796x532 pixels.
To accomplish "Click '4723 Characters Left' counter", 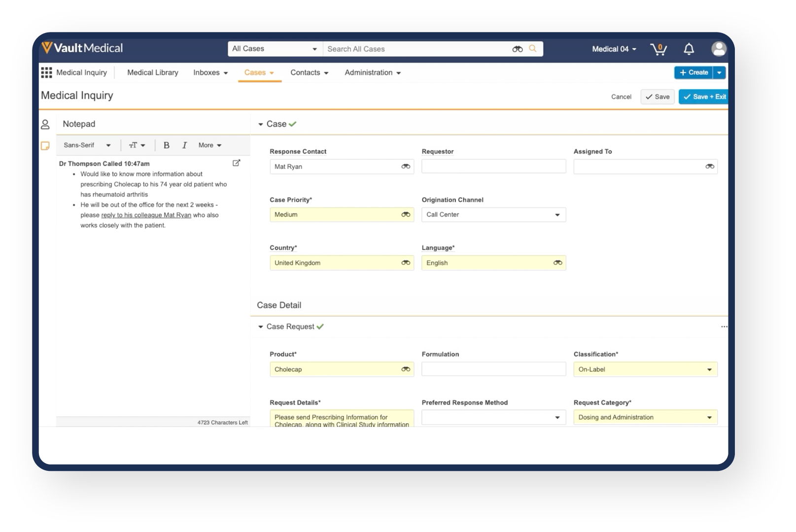I will [x=222, y=423].
